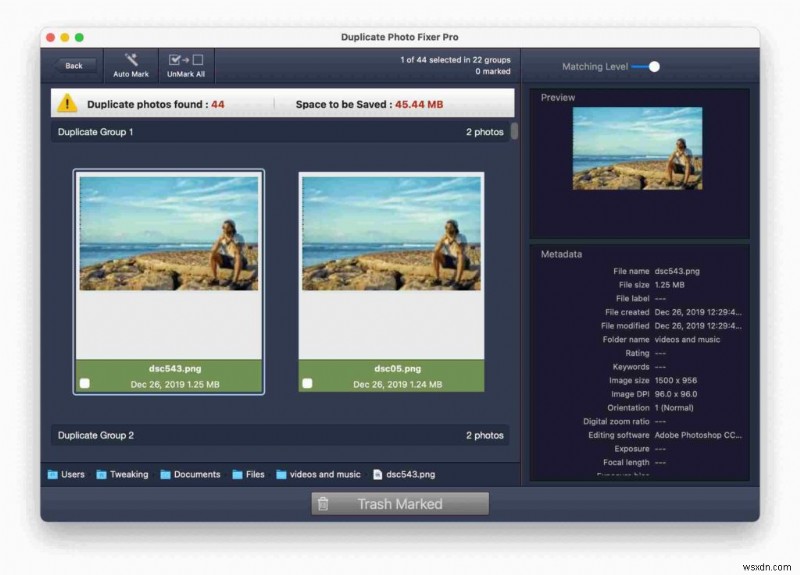This screenshot has width=800, height=575.
Task: Select the dsc543.png photo thumbnail
Action: click(168, 234)
